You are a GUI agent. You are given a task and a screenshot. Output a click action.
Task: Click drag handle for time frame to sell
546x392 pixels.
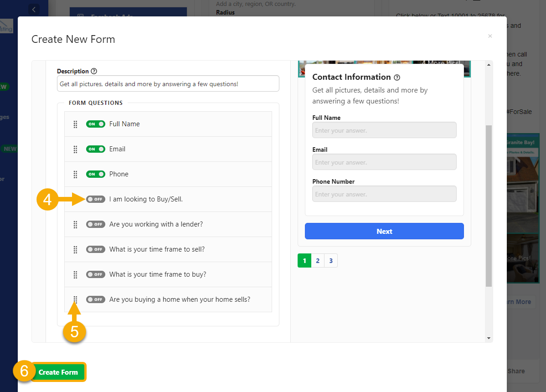coord(76,249)
